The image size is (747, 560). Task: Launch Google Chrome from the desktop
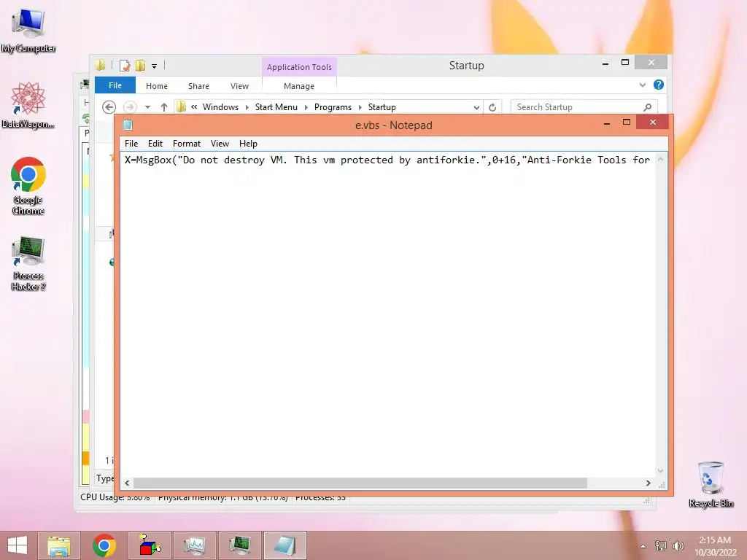[28, 186]
